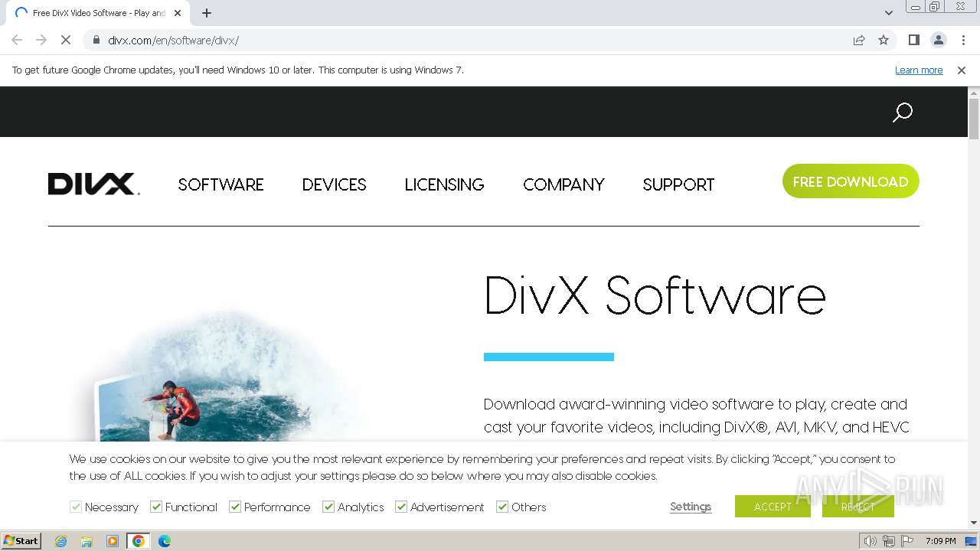Click the network tray icon

click(889, 541)
